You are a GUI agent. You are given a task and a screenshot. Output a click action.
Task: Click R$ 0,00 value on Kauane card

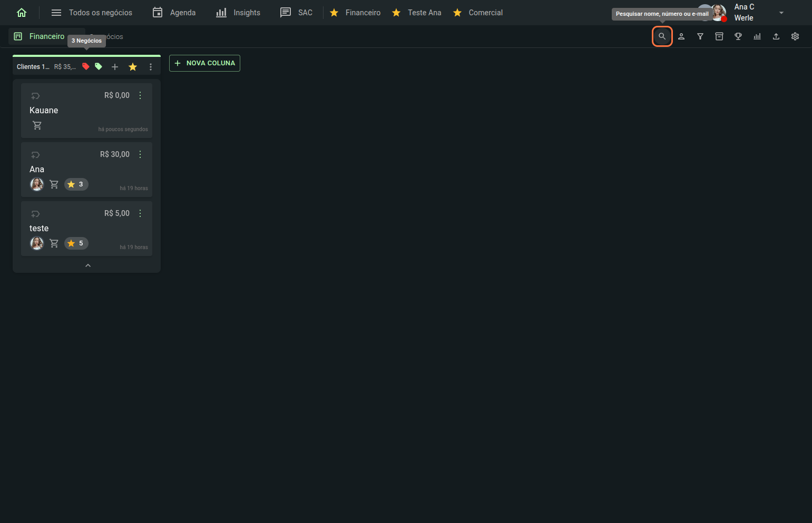point(117,95)
